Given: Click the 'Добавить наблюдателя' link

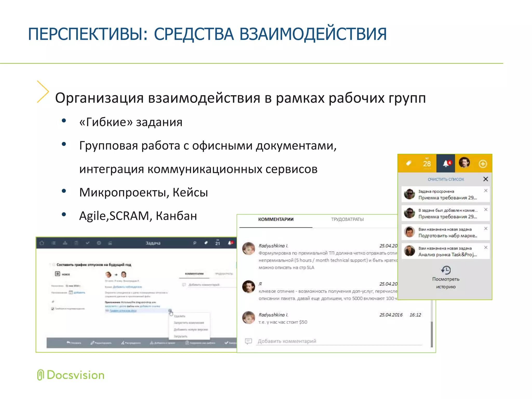Looking at the screenshot, I should click(x=127, y=287).
